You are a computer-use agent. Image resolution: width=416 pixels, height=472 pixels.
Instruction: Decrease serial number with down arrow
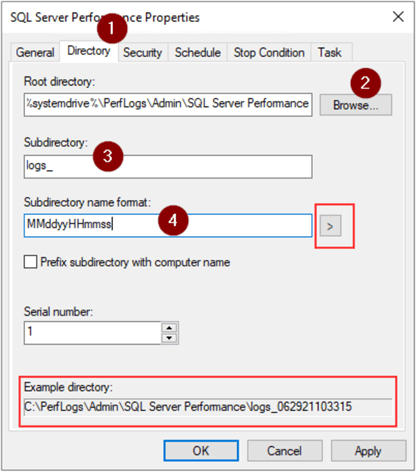click(169, 338)
